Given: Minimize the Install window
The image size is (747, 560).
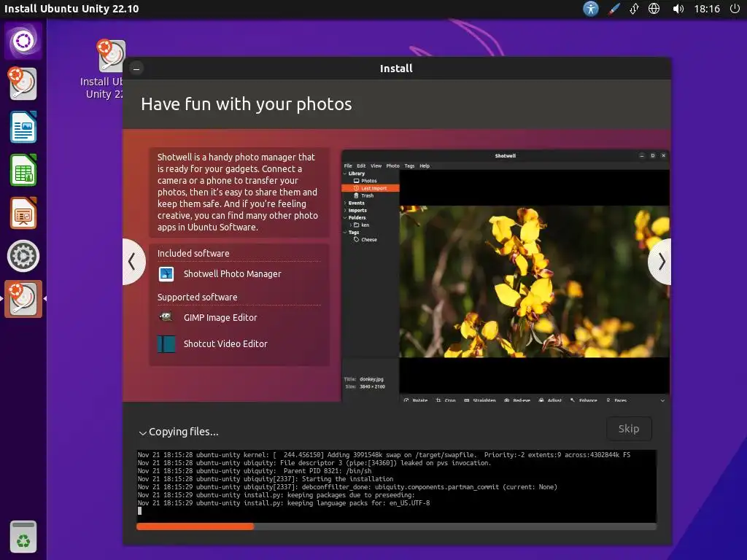Looking at the screenshot, I should 136,69.
